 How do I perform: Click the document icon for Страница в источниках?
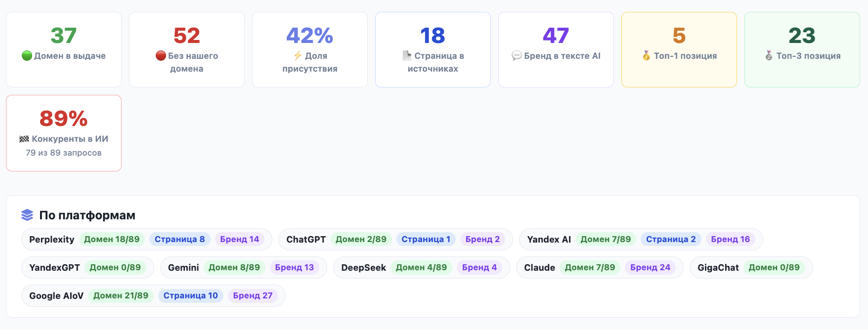[x=407, y=56]
